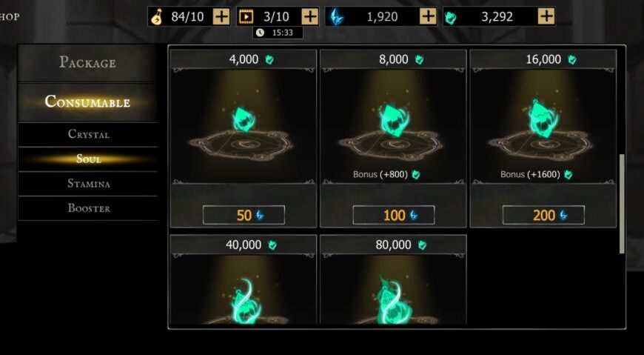This screenshot has width=644, height=355.
Task: Open the Booster sub-category
Action: (88, 208)
